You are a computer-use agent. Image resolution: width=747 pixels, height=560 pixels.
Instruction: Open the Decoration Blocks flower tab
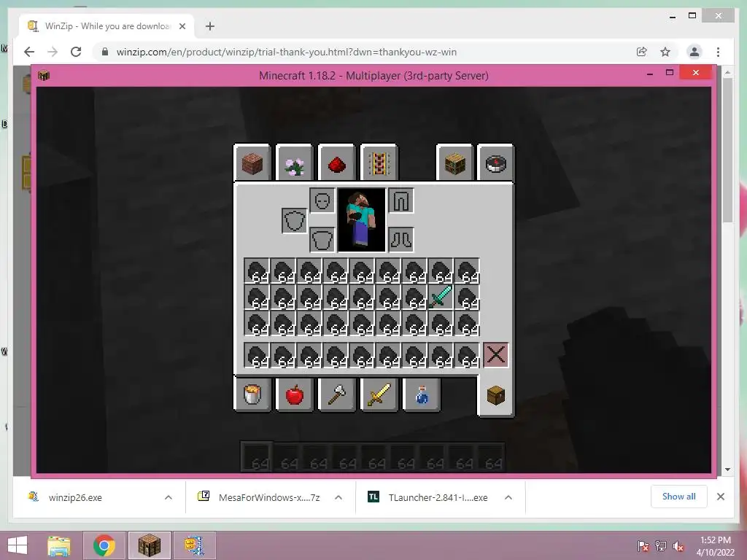pyautogui.click(x=294, y=163)
